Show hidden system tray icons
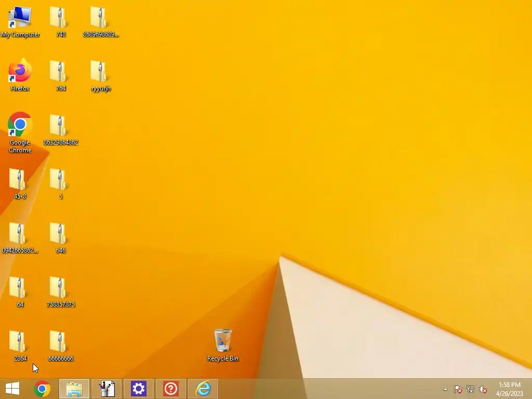Image resolution: width=532 pixels, height=399 pixels. (445, 389)
